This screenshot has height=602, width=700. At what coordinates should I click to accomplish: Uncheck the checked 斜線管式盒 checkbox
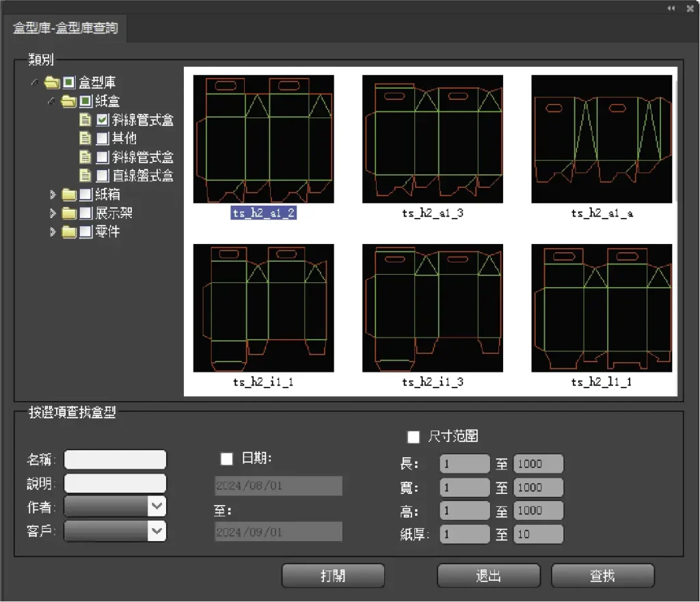tap(103, 120)
